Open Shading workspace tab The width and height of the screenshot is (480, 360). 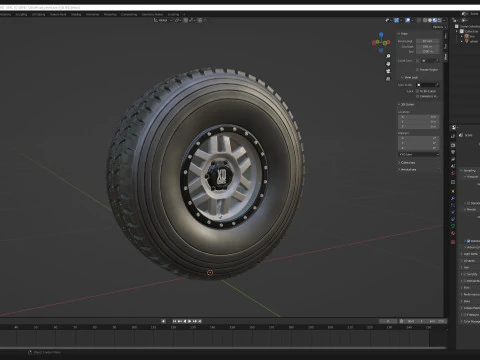coord(76,15)
